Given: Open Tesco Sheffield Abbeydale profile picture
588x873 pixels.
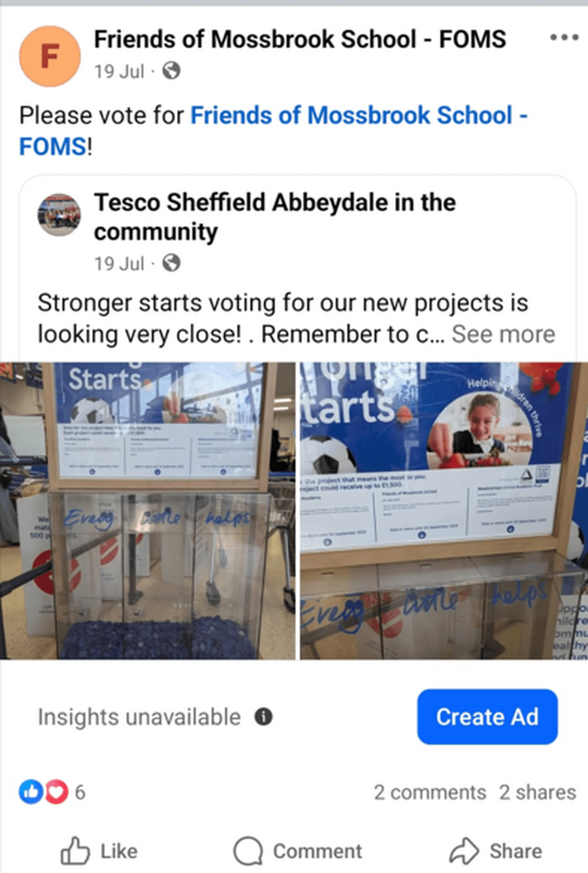Looking at the screenshot, I should point(59,215).
